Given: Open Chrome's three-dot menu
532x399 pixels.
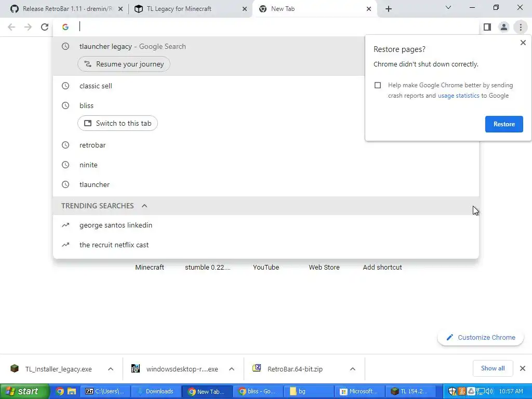Looking at the screenshot, I should [x=521, y=27].
